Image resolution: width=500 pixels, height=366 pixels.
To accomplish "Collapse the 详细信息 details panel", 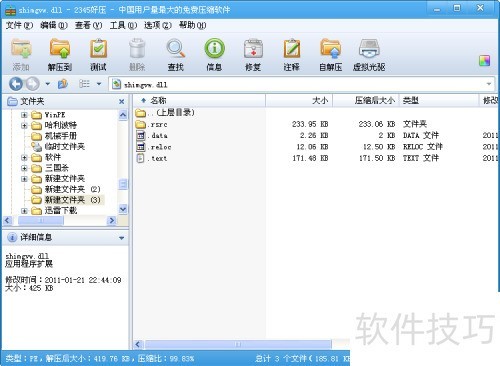I will point(122,238).
